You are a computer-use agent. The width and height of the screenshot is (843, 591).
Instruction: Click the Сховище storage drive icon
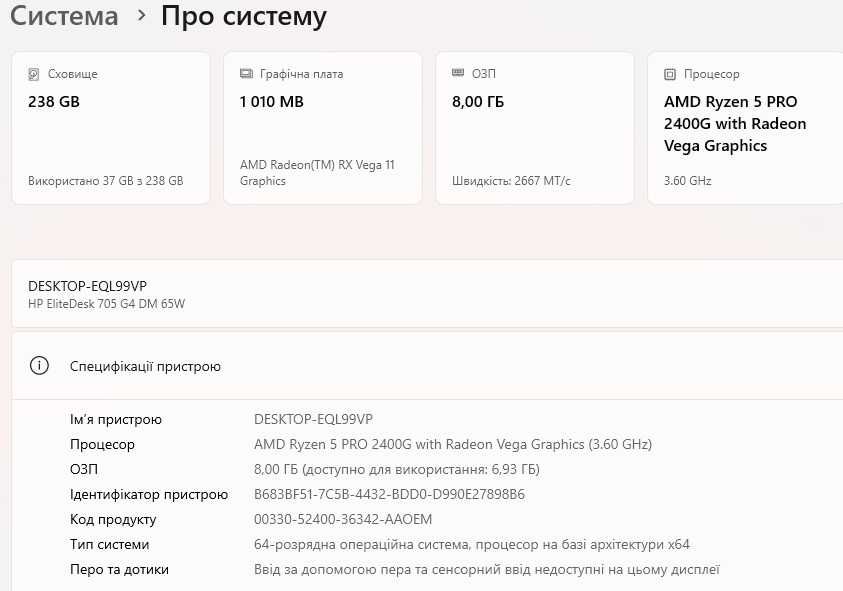coord(34,74)
